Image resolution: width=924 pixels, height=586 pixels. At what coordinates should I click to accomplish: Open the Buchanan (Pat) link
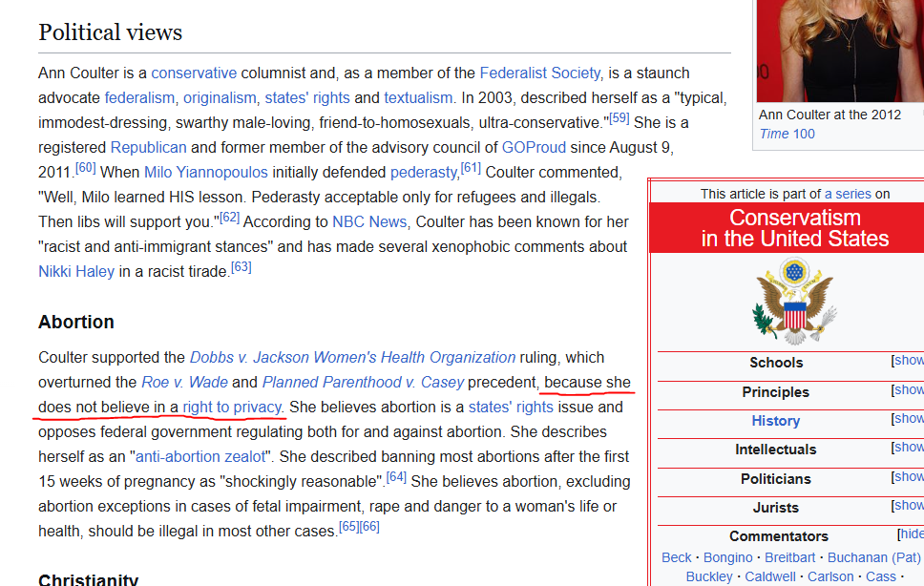(874, 557)
